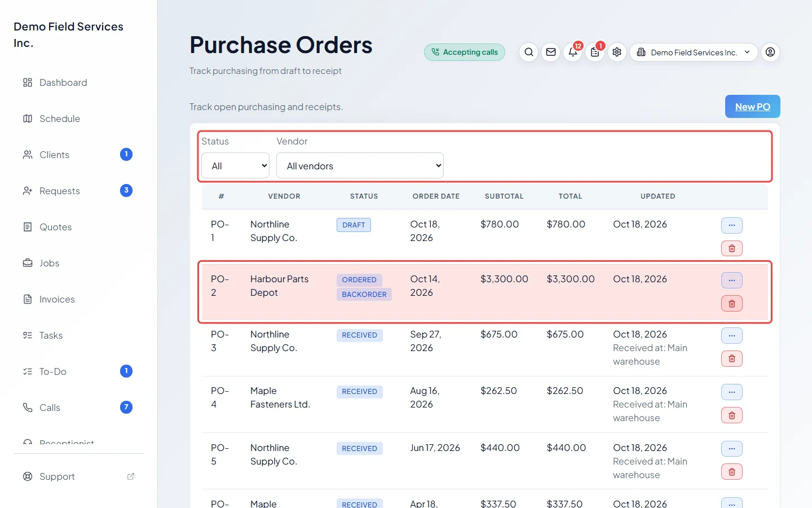The height and width of the screenshot is (508, 812).
Task: Delete PO-1 using trash icon
Action: [x=732, y=248]
